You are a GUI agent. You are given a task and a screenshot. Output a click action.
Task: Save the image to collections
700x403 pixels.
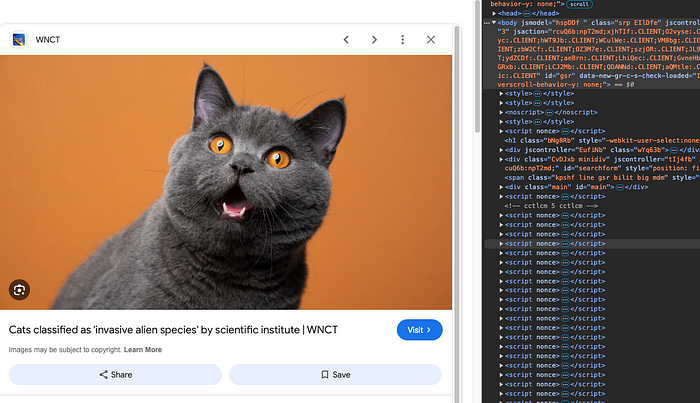coord(335,375)
